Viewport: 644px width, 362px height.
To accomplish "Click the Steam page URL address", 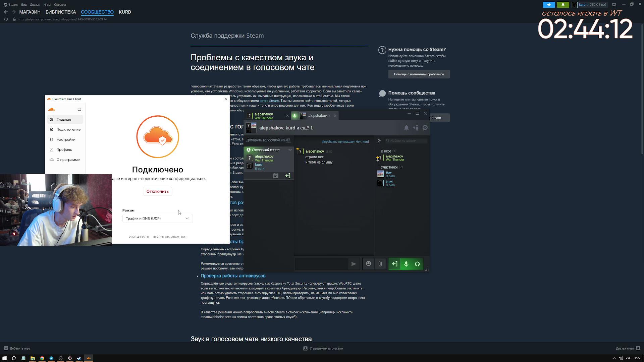I will [x=62, y=19].
